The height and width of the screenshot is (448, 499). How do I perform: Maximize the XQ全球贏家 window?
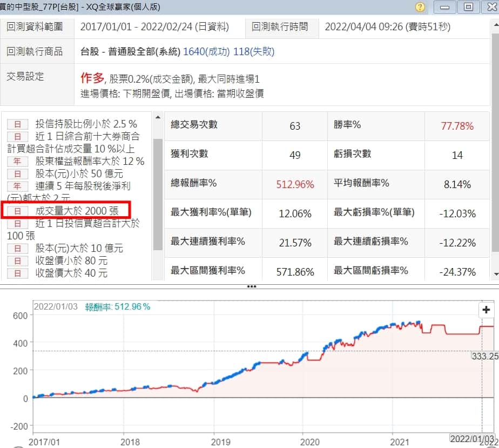468,7
